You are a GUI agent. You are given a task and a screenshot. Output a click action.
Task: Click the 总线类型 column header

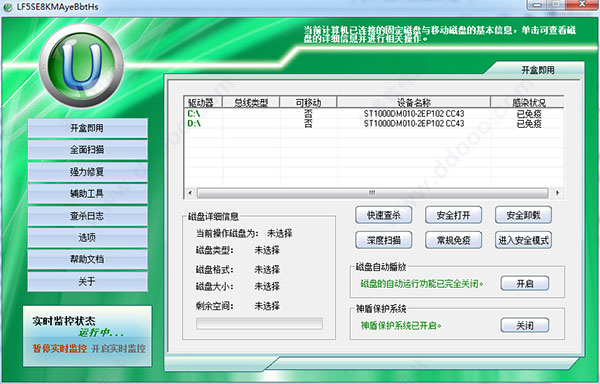click(251, 102)
